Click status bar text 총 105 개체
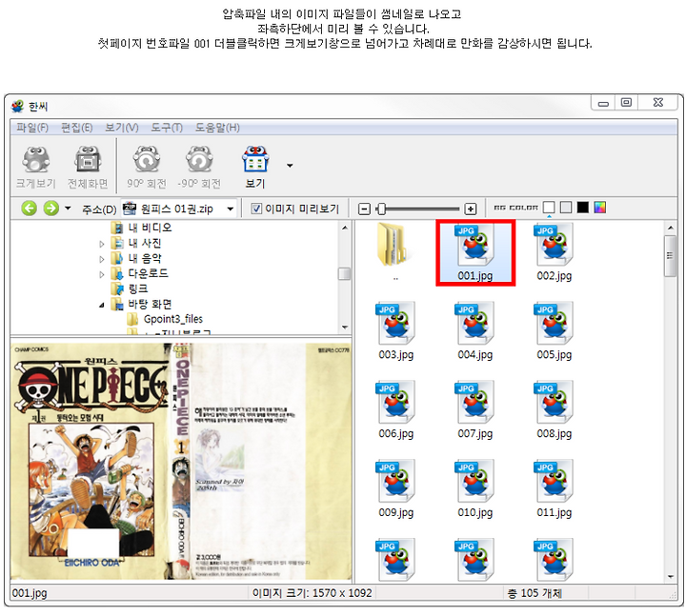This screenshot has height=616, width=686. pyautogui.click(x=535, y=593)
